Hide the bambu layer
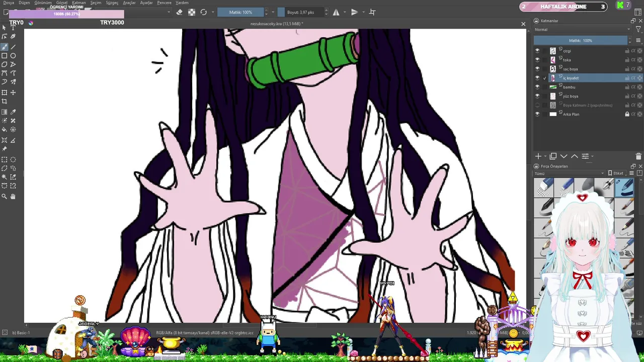This screenshot has height=362, width=644. [x=537, y=87]
